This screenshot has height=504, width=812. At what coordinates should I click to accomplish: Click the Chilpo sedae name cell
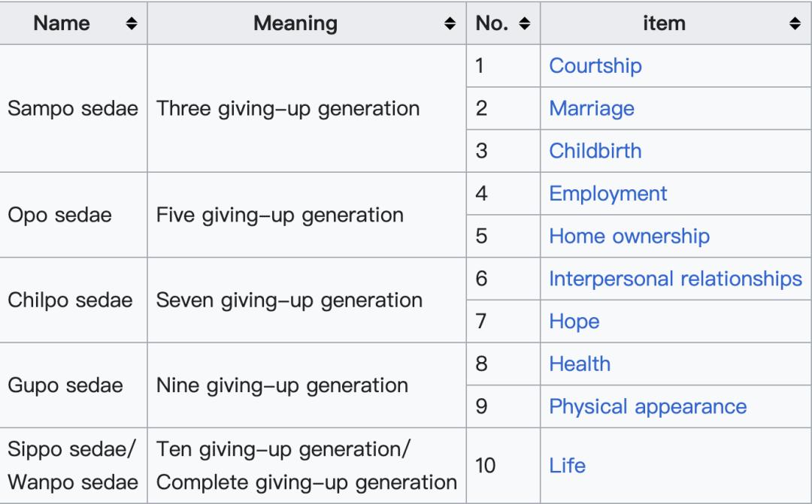[x=70, y=300]
